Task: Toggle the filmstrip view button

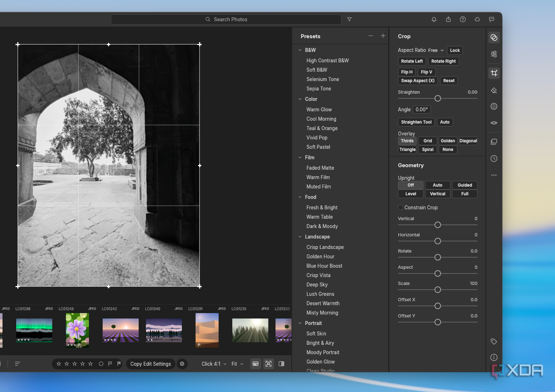Action: 255,364
